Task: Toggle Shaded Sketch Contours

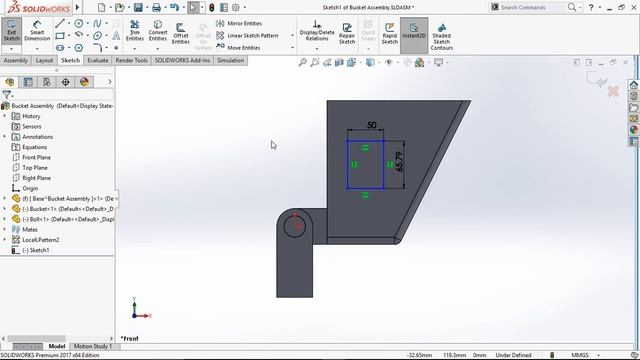Action: (x=442, y=37)
